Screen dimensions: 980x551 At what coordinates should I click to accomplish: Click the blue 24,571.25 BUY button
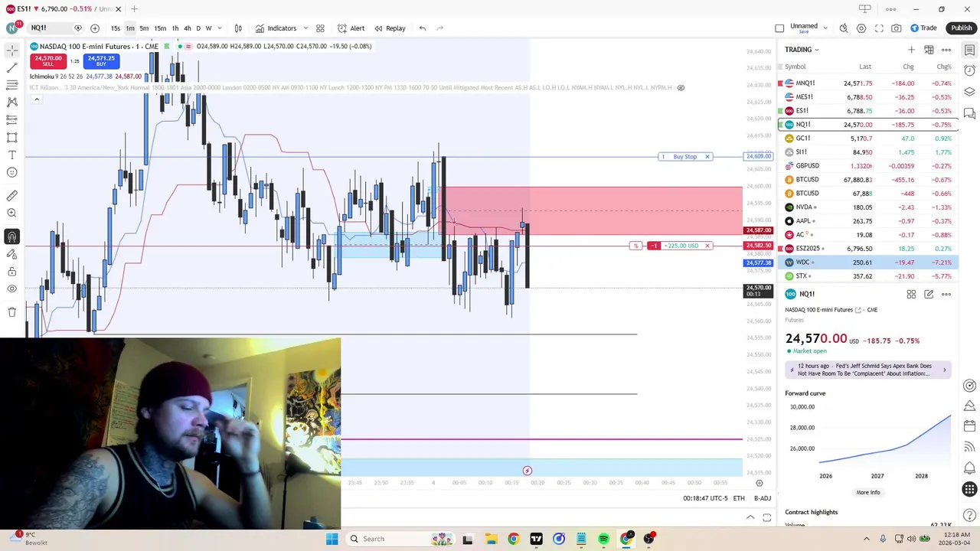[101, 60]
